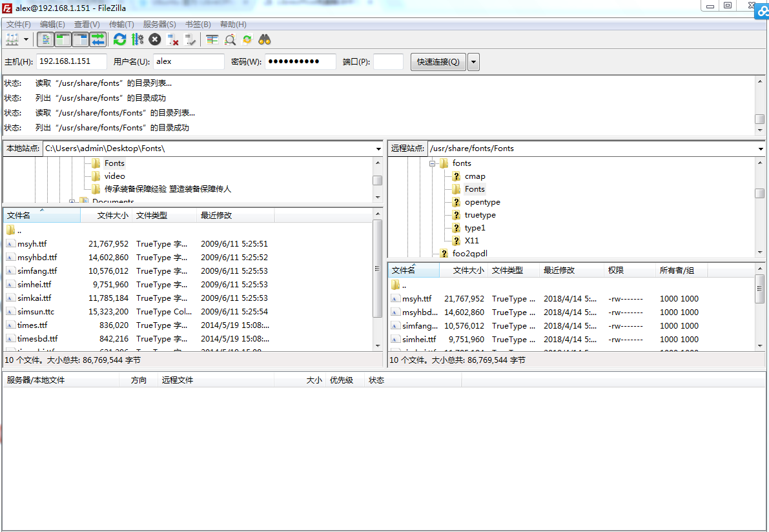Refresh the file and folder lists
The image size is (769, 532).
[119, 40]
